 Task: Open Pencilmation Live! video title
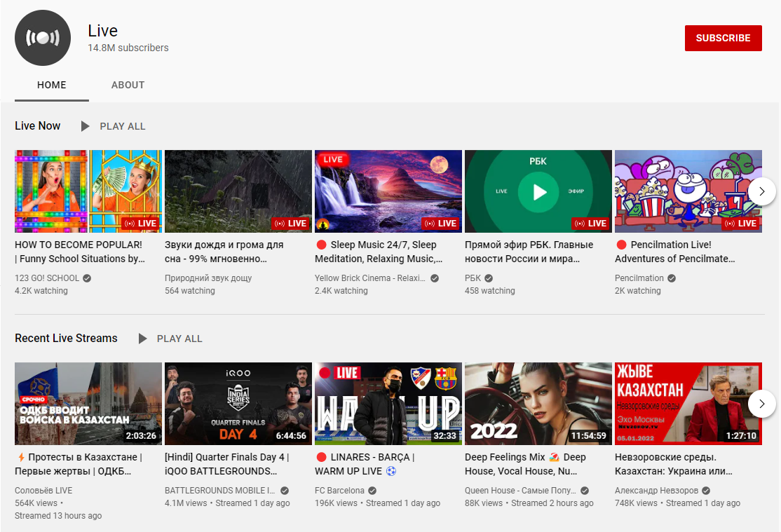coord(675,252)
